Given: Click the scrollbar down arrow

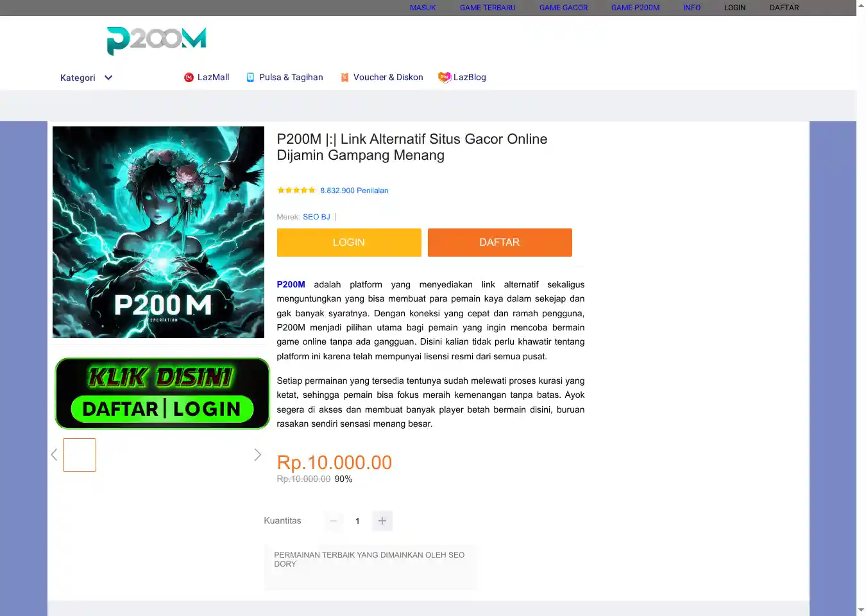Looking at the screenshot, I should click(861, 610).
